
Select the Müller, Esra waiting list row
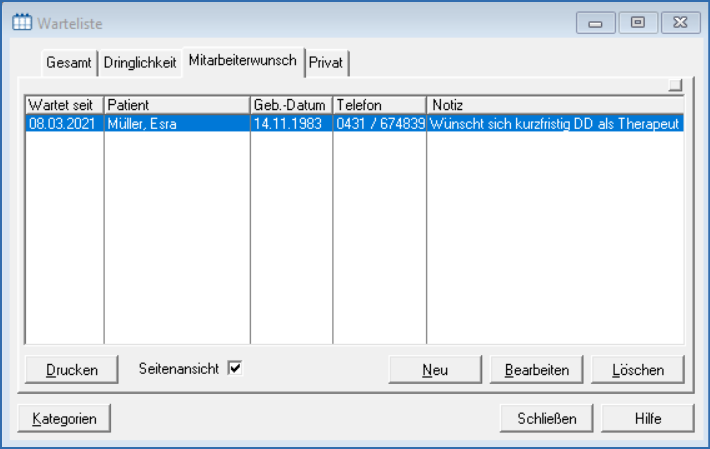pyautogui.click(x=177, y=124)
